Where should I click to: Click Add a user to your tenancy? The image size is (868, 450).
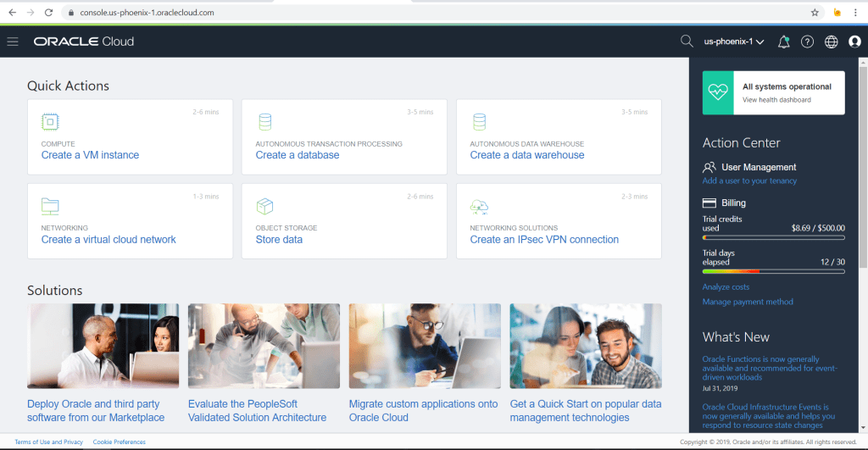(749, 181)
